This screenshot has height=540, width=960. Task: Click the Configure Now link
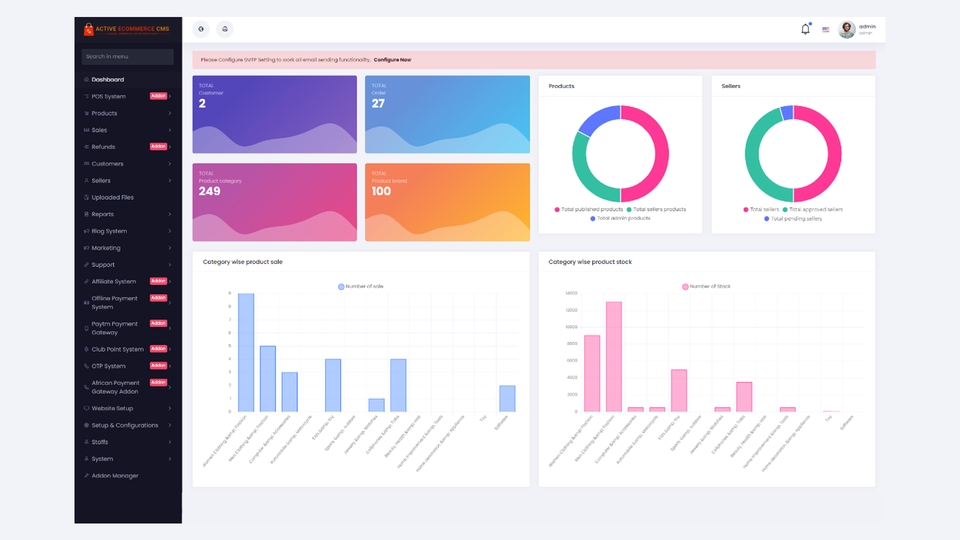coord(392,60)
